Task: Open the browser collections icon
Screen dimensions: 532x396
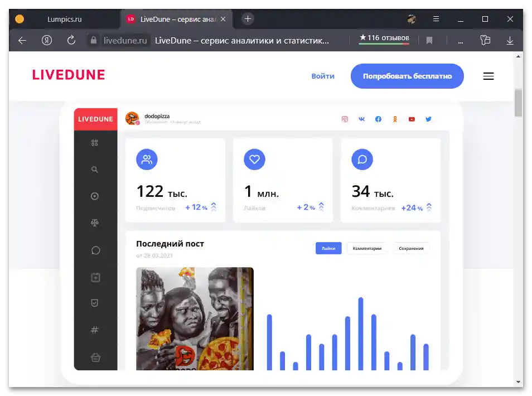Action: coord(486,40)
